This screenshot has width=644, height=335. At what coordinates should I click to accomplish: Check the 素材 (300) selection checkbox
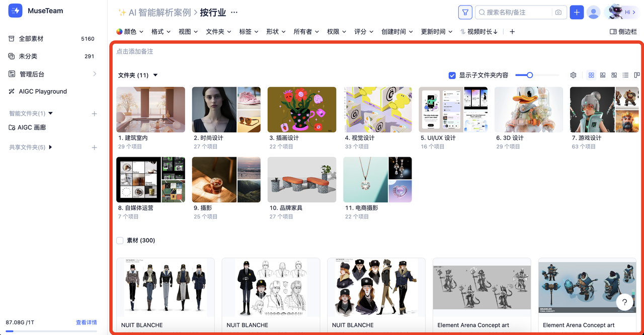[x=120, y=240]
